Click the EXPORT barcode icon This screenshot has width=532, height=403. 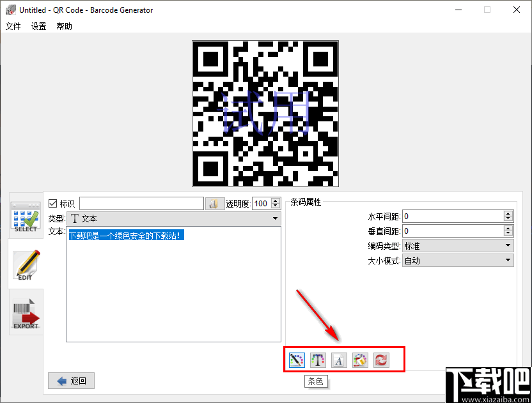(26, 312)
